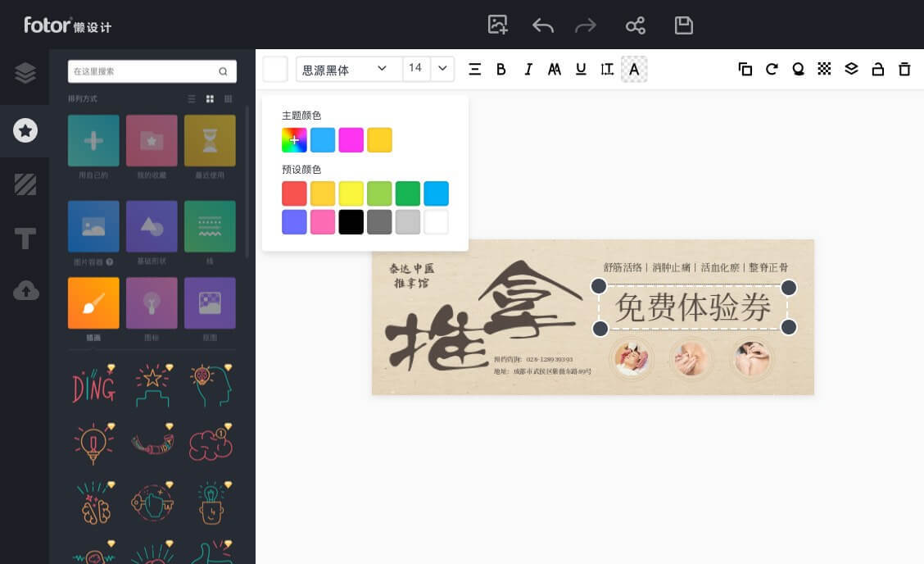The width and height of the screenshot is (924, 564).
Task: Open the underline text option
Action: pyautogui.click(x=581, y=69)
